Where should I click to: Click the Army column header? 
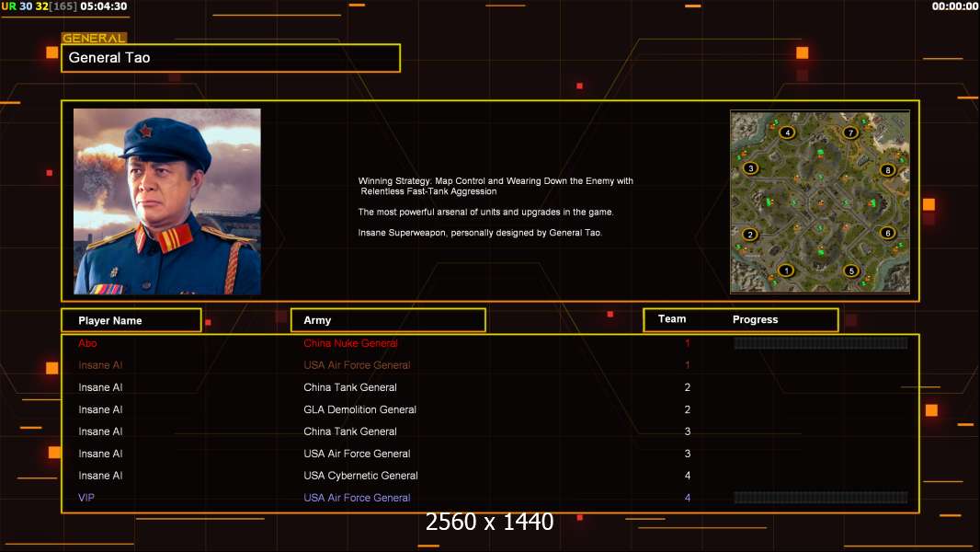coord(388,320)
